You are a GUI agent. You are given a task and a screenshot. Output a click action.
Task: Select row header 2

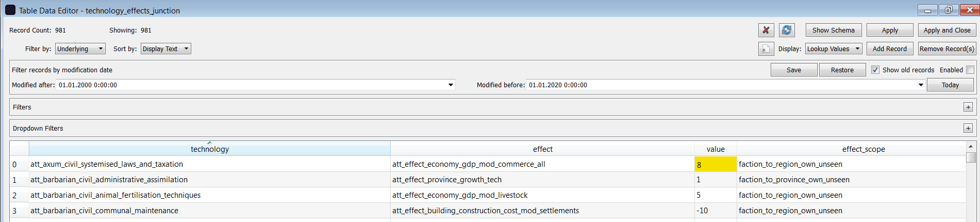click(x=19, y=195)
